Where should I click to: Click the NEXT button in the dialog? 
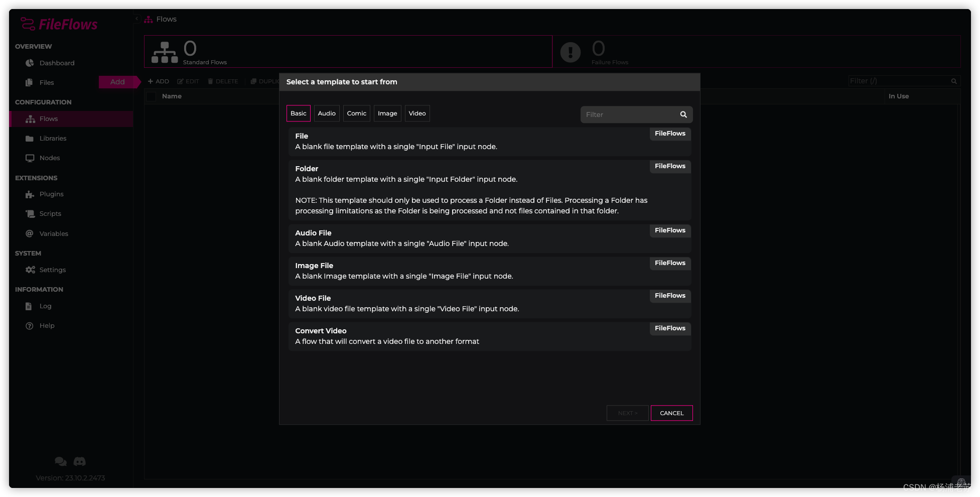pos(628,413)
